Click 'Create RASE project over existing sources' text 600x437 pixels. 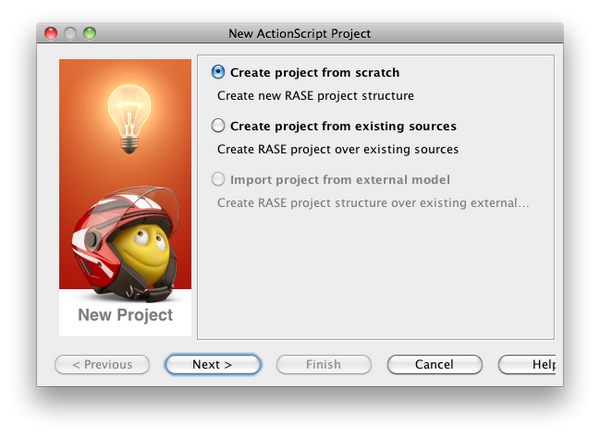(x=338, y=149)
